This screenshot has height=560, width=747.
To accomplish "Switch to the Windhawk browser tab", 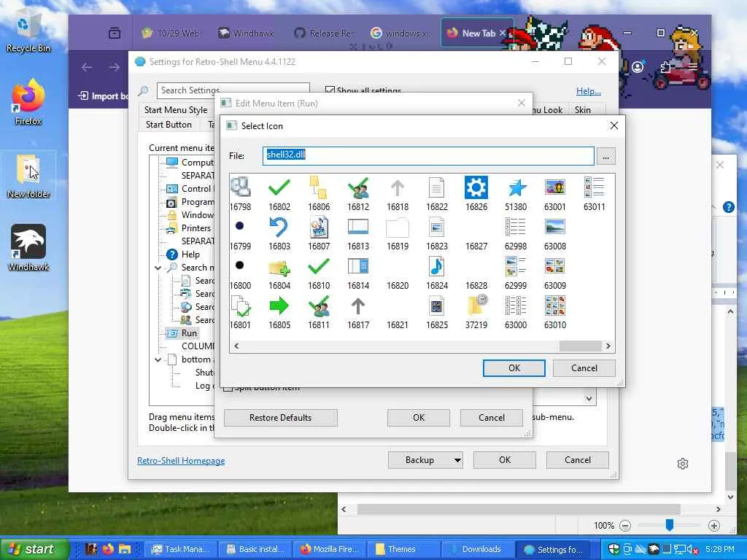I will tap(246, 34).
